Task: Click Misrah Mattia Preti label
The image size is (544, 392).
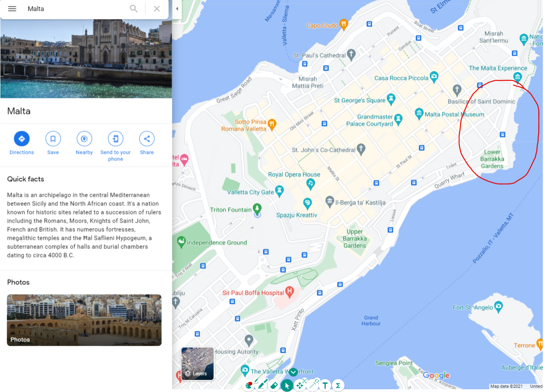Action: coord(308,82)
